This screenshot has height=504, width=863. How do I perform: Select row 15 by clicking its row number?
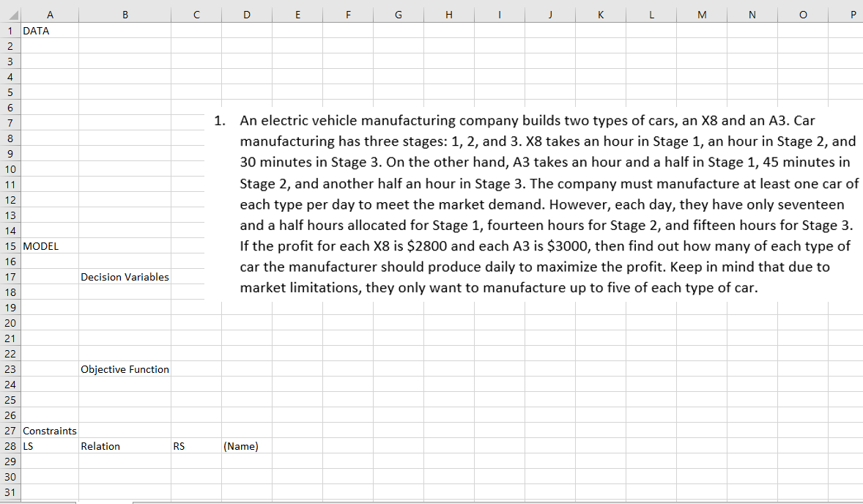[9, 246]
